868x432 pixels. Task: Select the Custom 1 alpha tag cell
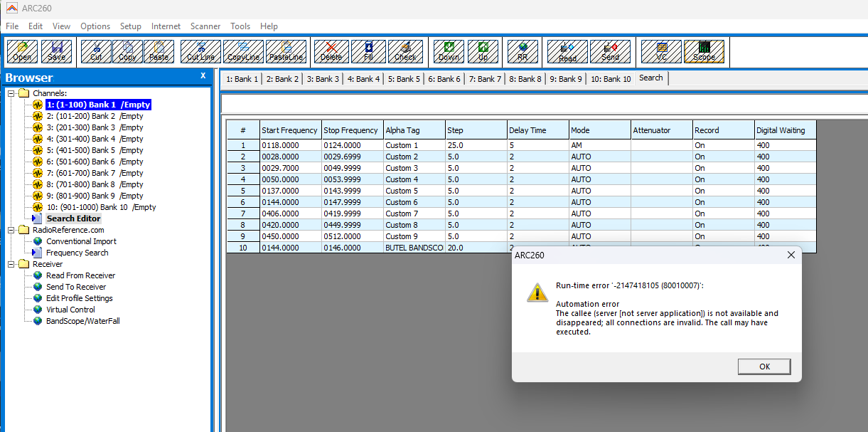pos(414,145)
